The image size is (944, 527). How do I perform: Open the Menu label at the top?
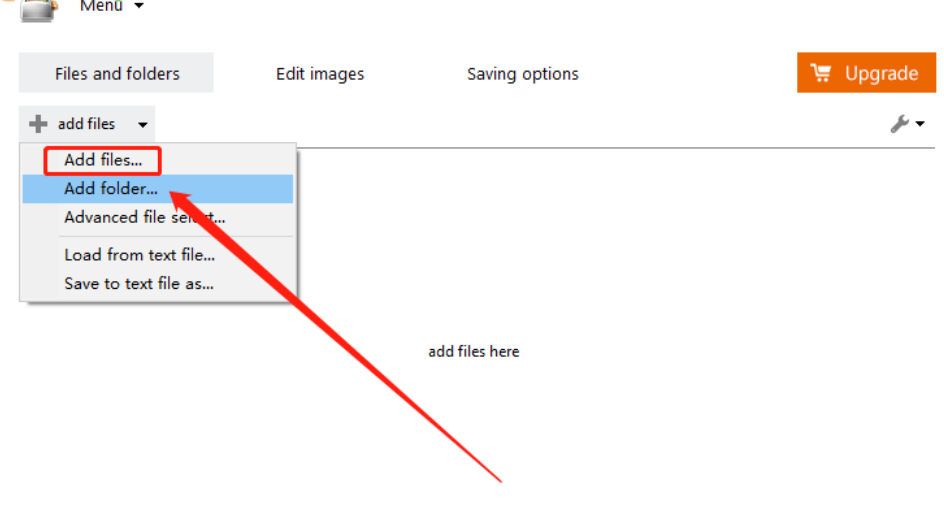click(x=100, y=6)
